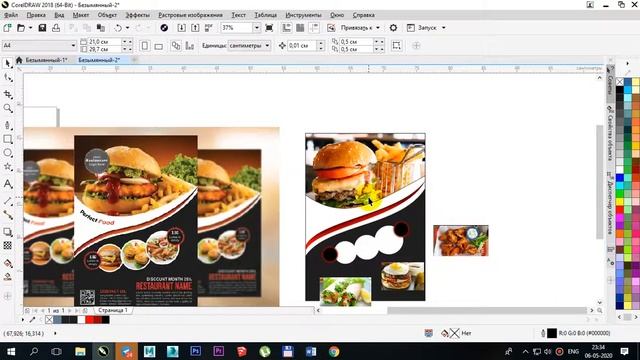Viewport: 640px width, 360px height.
Task: Click the Quick customize plus in toolbox
Action: 8,296
